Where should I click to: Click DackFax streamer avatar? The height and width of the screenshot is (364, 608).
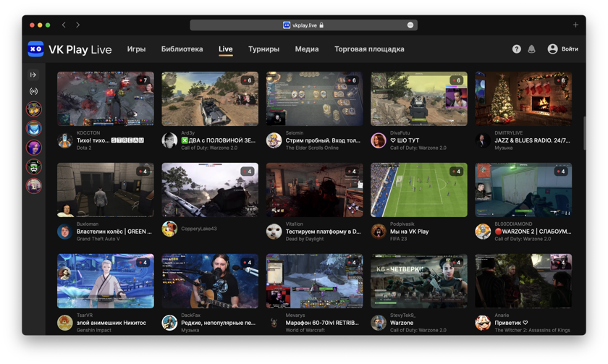[169, 323]
